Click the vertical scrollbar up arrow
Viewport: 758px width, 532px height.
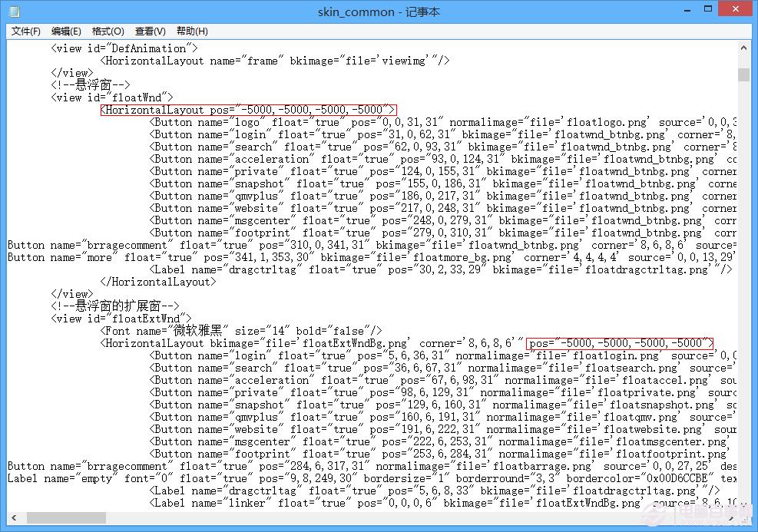tap(743, 48)
